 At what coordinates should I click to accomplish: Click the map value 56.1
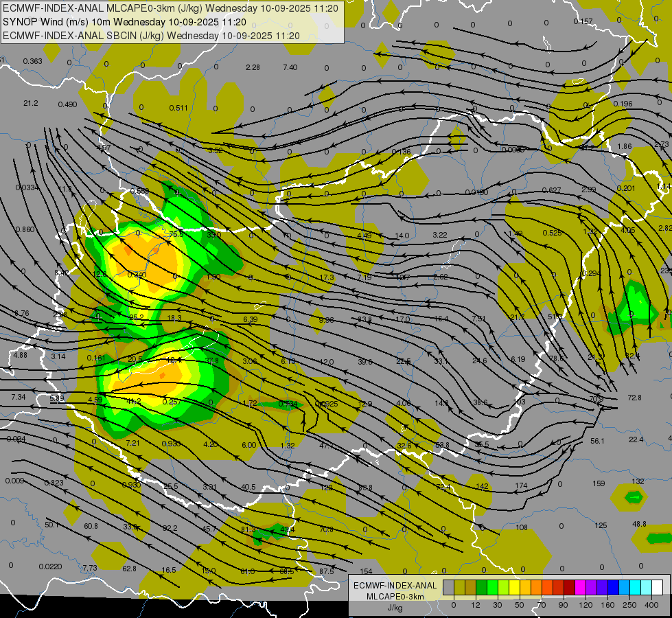click(x=597, y=441)
